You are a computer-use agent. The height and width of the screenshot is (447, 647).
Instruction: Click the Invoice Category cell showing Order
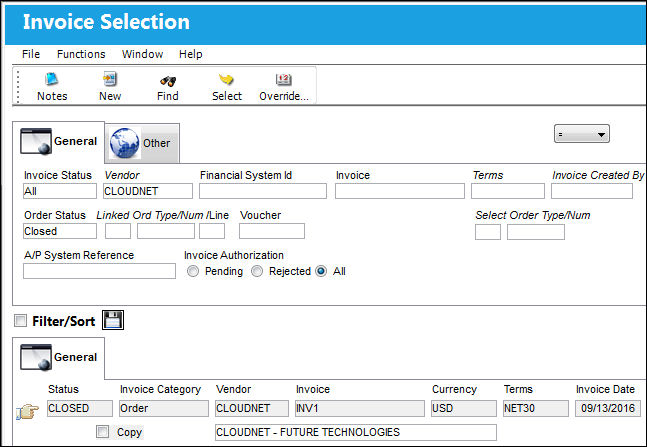coord(164,408)
